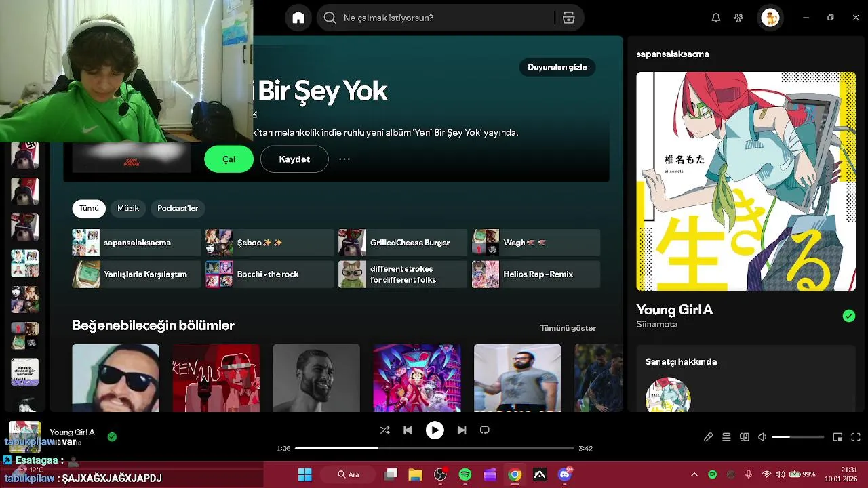Open the user profile avatar menu

[770, 18]
